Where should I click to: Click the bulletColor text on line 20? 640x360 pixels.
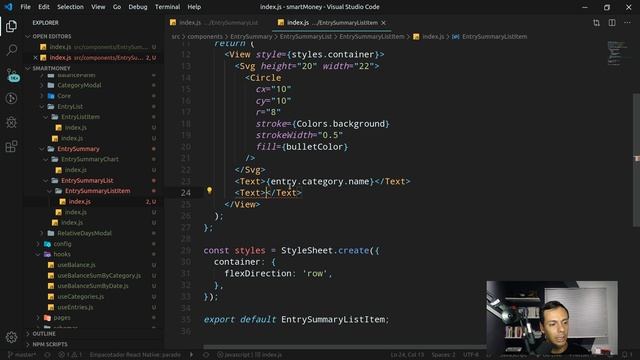pyautogui.click(x=315, y=147)
